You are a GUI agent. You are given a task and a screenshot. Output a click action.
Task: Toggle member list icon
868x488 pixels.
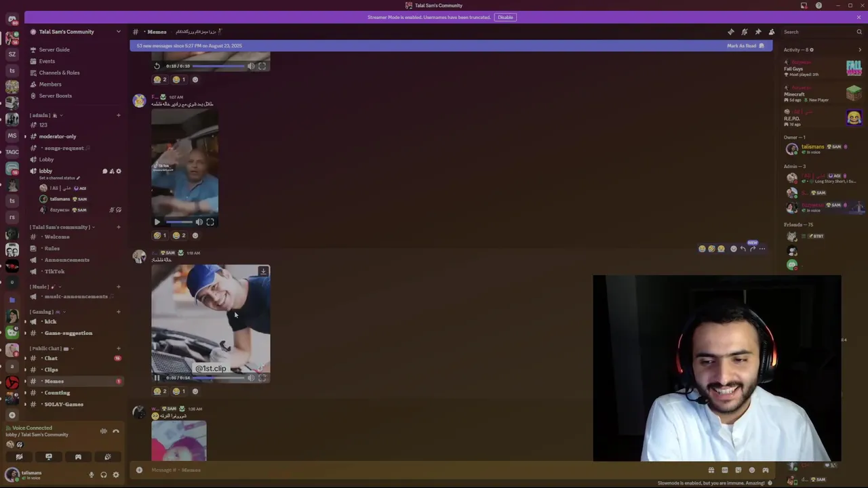tap(772, 32)
